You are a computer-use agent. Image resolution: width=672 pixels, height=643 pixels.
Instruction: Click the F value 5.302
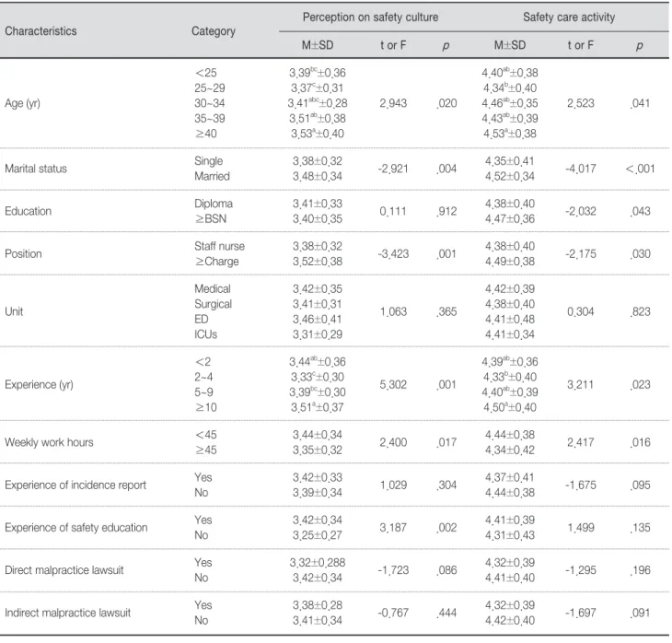pyautogui.click(x=393, y=385)
